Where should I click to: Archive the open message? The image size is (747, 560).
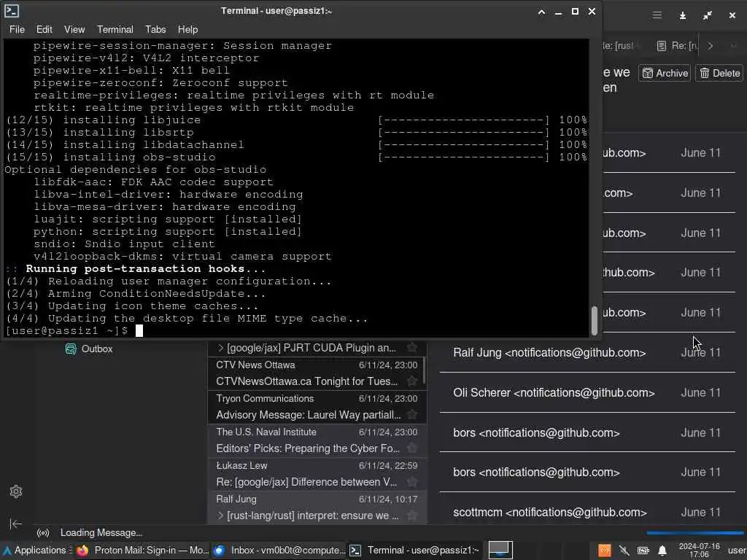pyautogui.click(x=665, y=73)
